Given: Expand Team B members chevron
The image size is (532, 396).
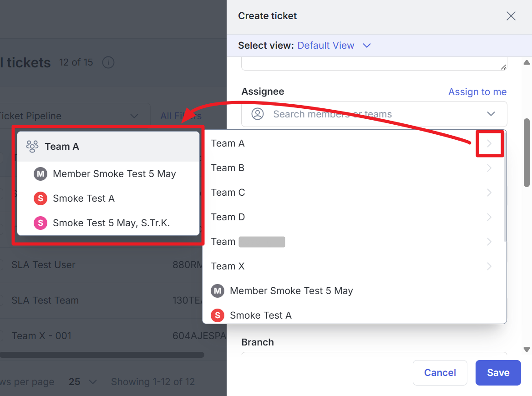Looking at the screenshot, I should click(489, 168).
